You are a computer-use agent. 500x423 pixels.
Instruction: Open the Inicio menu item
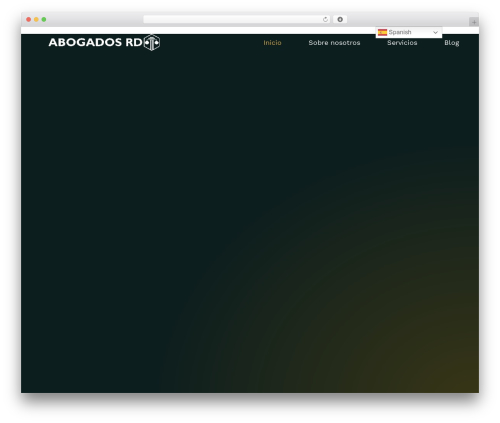pyautogui.click(x=272, y=43)
